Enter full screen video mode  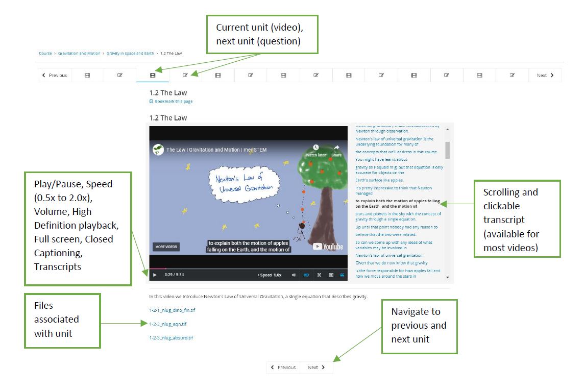coord(319,275)
